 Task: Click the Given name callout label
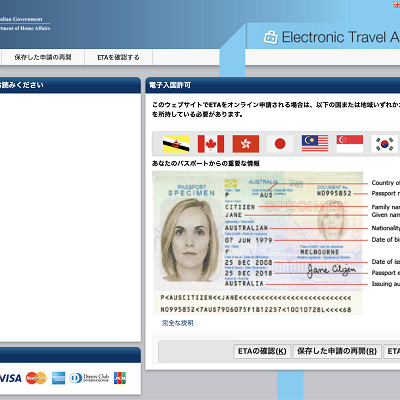tap(386, 215)
